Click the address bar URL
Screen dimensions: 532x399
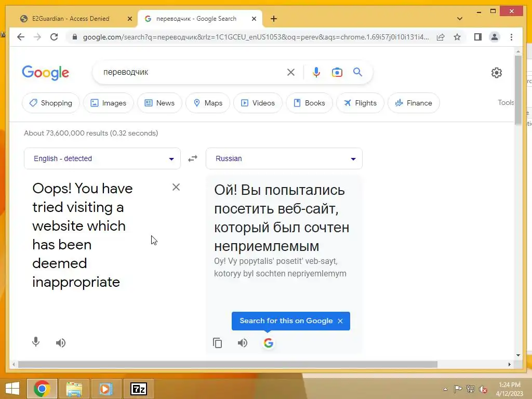[x=256, y=37]
